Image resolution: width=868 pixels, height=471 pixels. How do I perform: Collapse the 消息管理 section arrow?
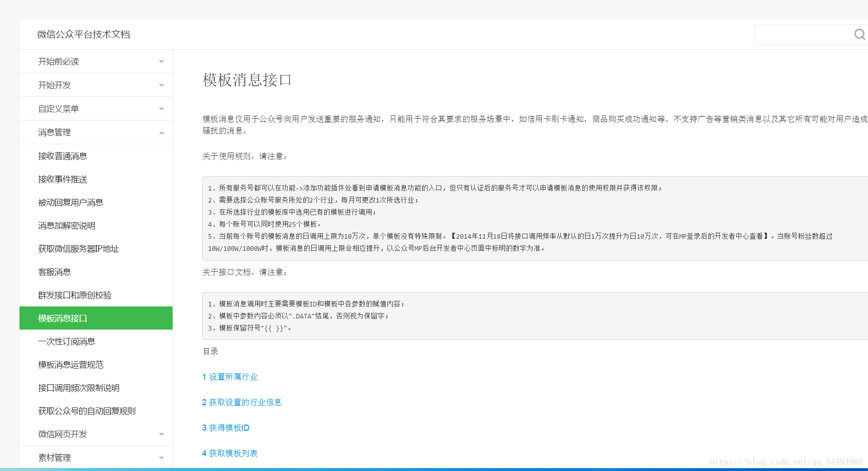(x=161, y=133)
